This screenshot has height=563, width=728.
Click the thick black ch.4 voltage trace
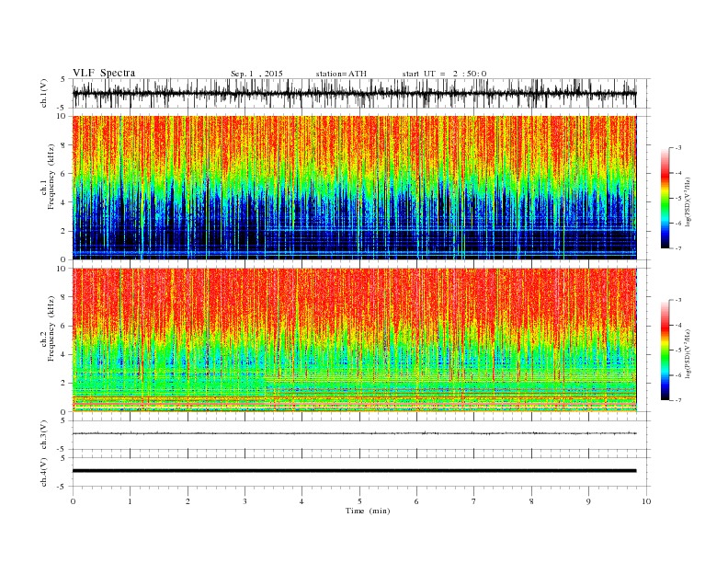(x=355, y=471)
